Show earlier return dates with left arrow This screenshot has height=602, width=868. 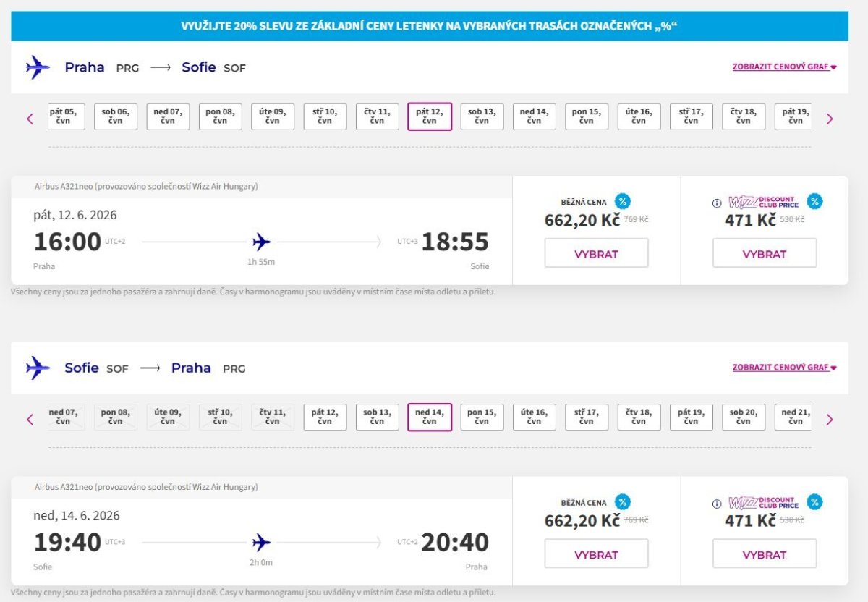click(30, 419)
